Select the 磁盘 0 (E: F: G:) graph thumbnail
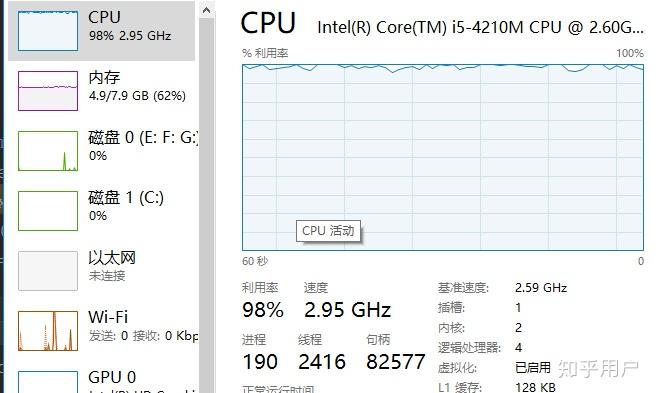 48,151
